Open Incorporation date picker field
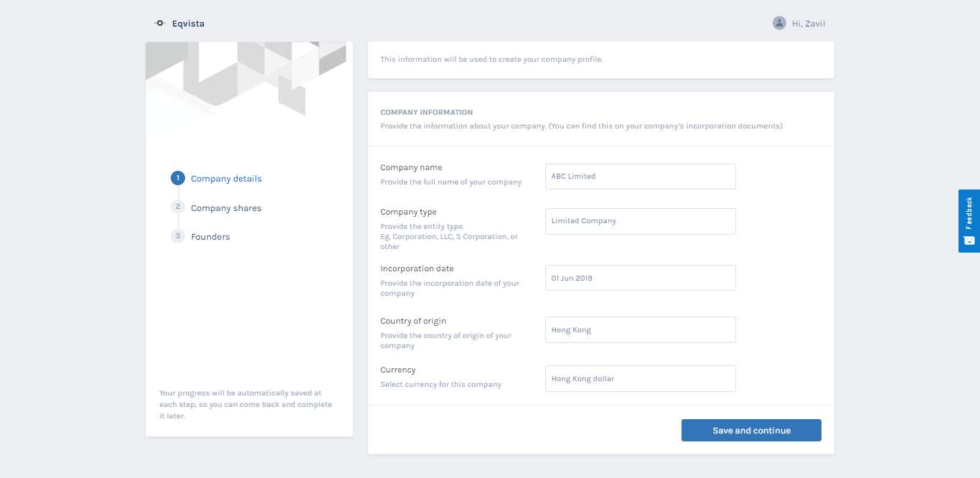This screenshot has width=980, height=478. pos(641,278)
